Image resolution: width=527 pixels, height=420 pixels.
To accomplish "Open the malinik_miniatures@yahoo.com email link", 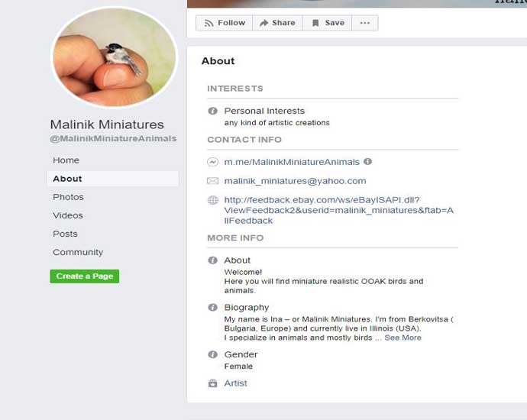I will 295,181.
